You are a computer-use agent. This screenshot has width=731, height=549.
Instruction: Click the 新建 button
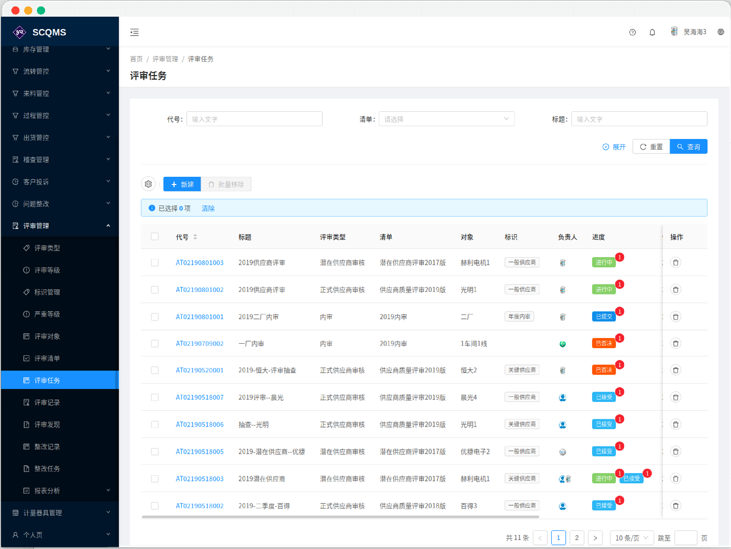pyautogui.click(x=182, y=184)
